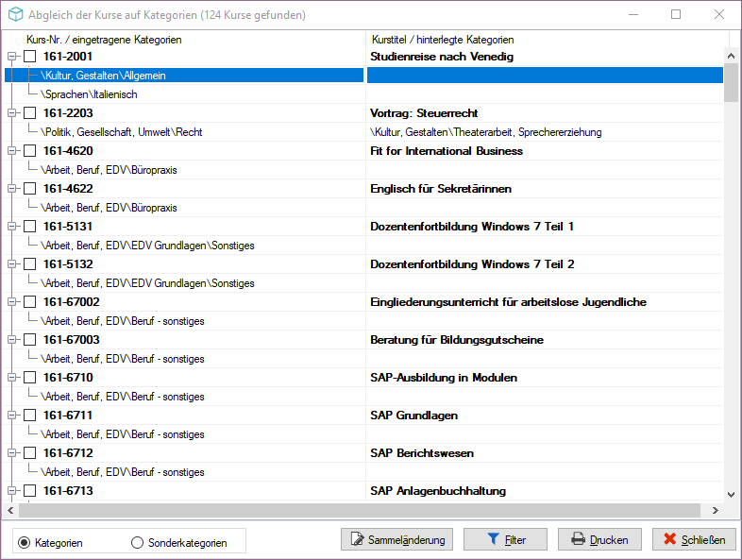Viewport: 742px width, 560px height.
Task: Collapse the 161-67003 tree entry
Action: (x=12, y=340)
